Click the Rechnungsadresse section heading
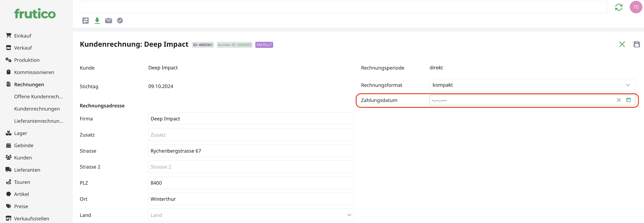The height and width of the screenshot is (223, 644). tap(102, 106)
